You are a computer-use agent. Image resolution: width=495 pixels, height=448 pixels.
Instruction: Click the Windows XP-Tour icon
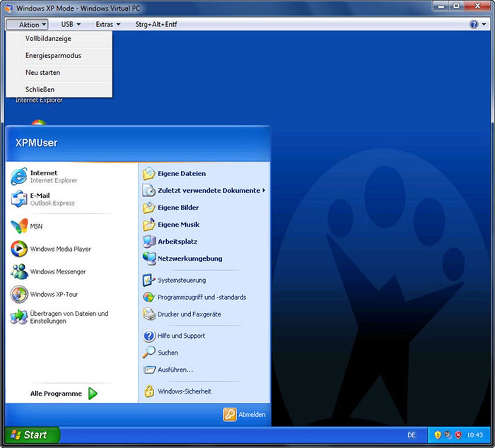[19, 294]
